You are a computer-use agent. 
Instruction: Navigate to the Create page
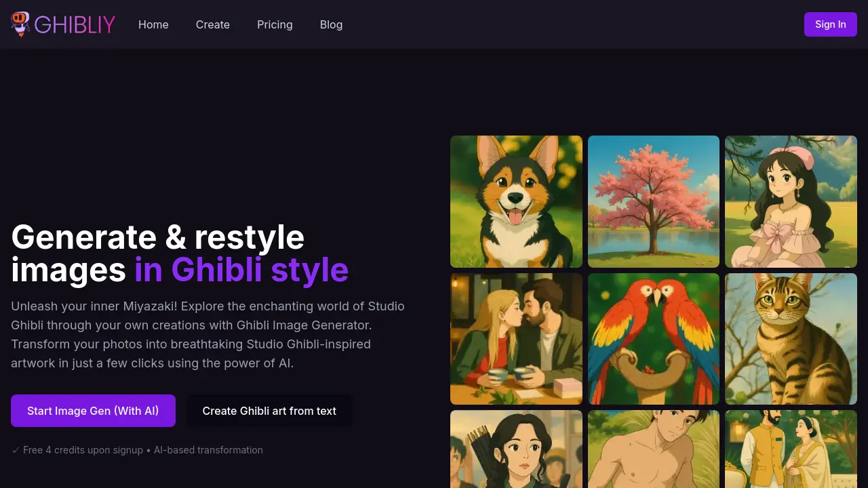212,24
